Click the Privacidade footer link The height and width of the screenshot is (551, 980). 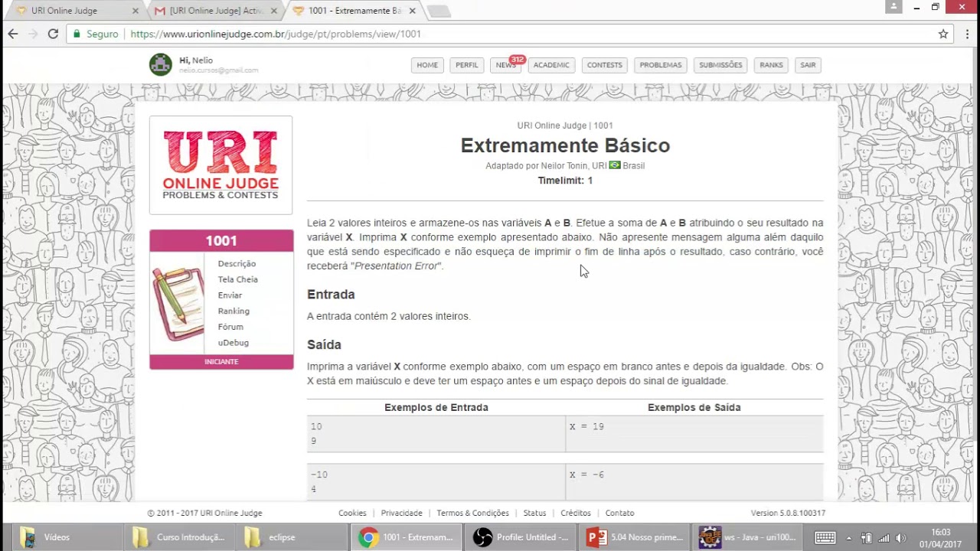(x=401, y=514)
